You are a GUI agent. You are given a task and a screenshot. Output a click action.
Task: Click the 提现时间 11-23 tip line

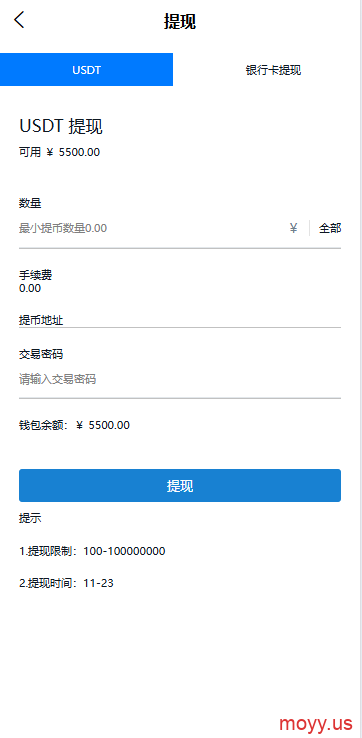[x=66, y=584]
